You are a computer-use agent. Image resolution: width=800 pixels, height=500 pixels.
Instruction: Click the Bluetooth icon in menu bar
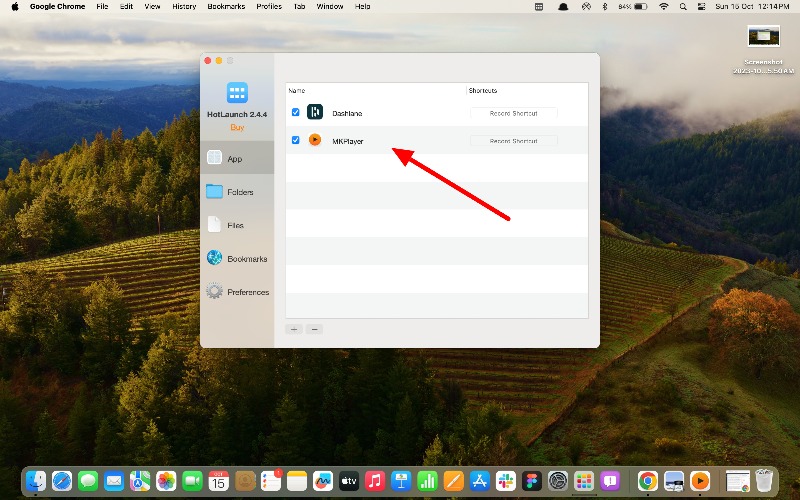[x=605, y=7]
